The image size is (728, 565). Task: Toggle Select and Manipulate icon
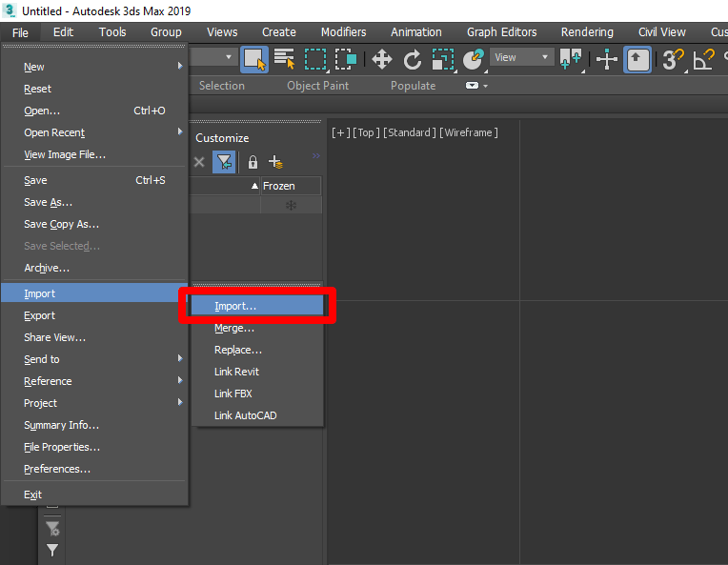coord(606,59)
